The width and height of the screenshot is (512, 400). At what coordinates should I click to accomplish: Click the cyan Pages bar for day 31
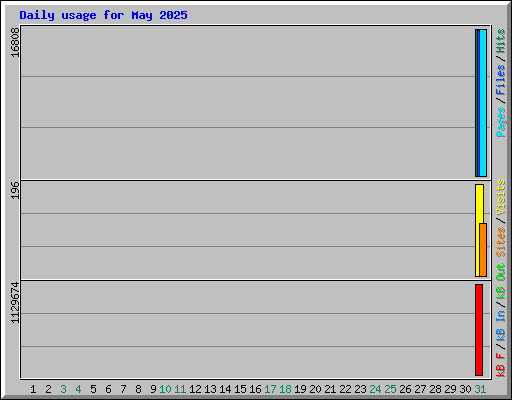483,103
